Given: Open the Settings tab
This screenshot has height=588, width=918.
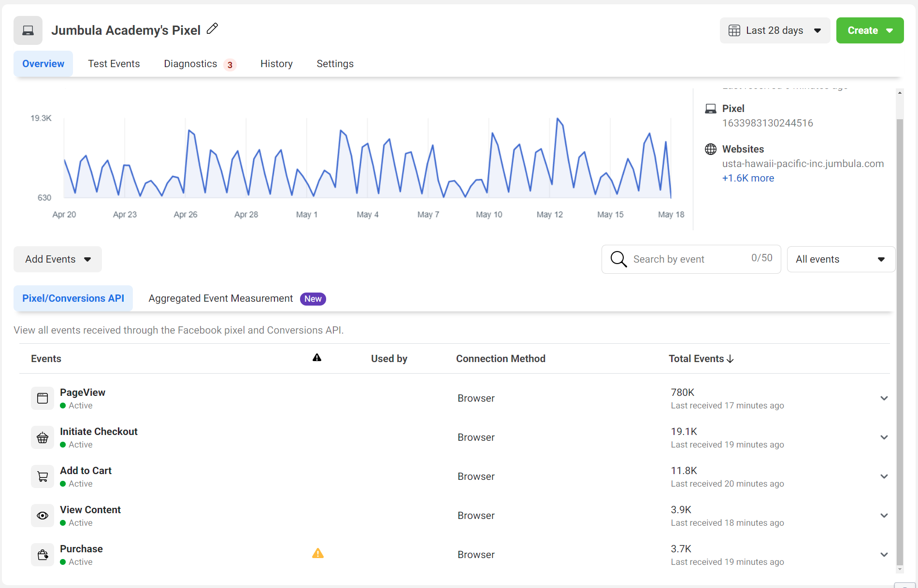Looking at the screenshot, I should point(335,64).
